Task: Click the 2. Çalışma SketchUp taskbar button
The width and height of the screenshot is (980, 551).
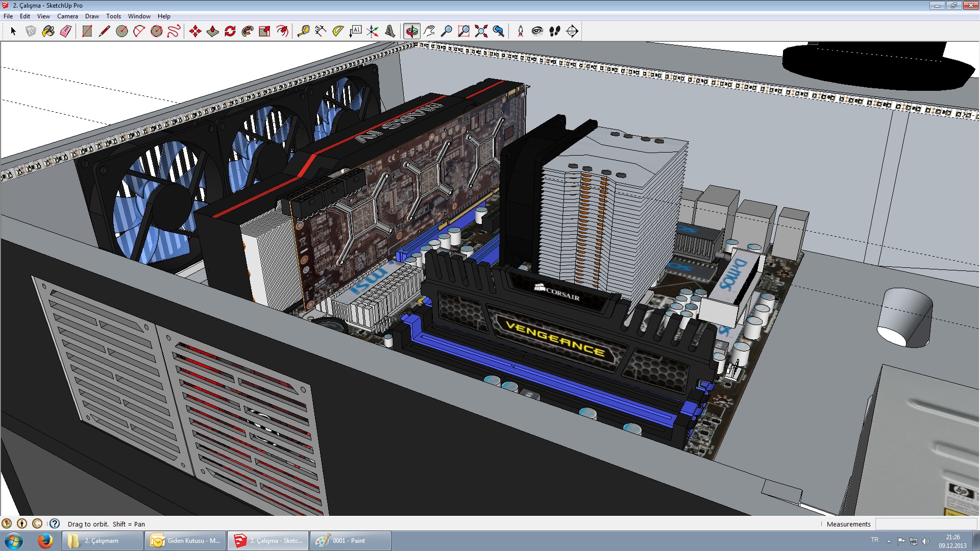Action: (268, 541)
